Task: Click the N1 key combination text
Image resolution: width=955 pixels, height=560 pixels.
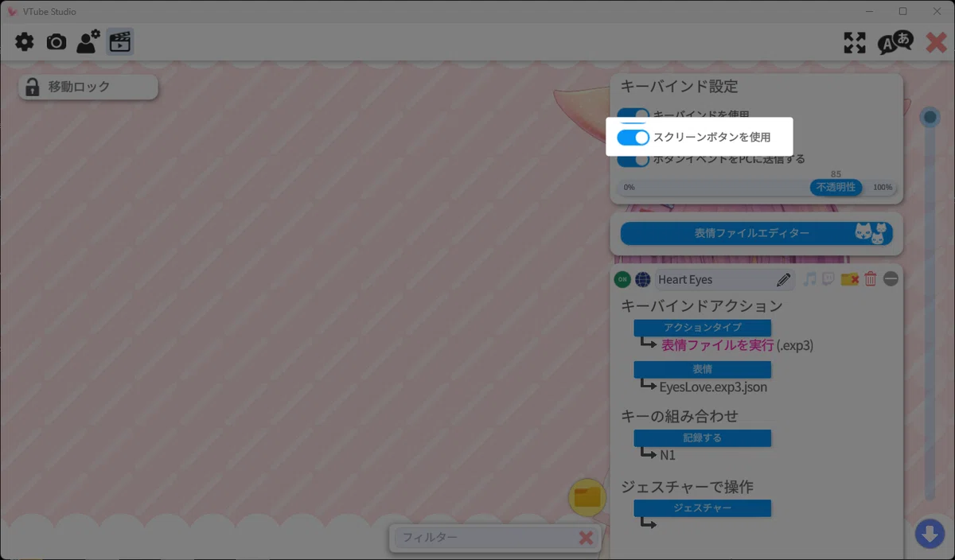Action: click(x=668, y=455)
